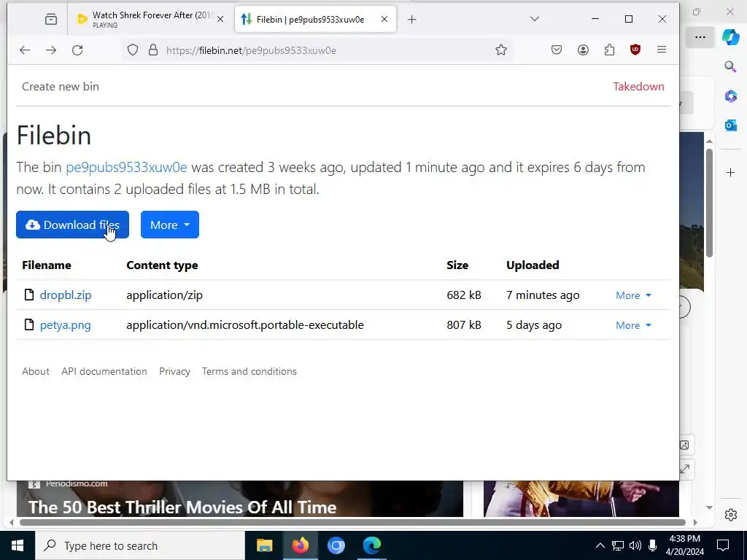Click the application/zip content type cell

coord(164,295)
